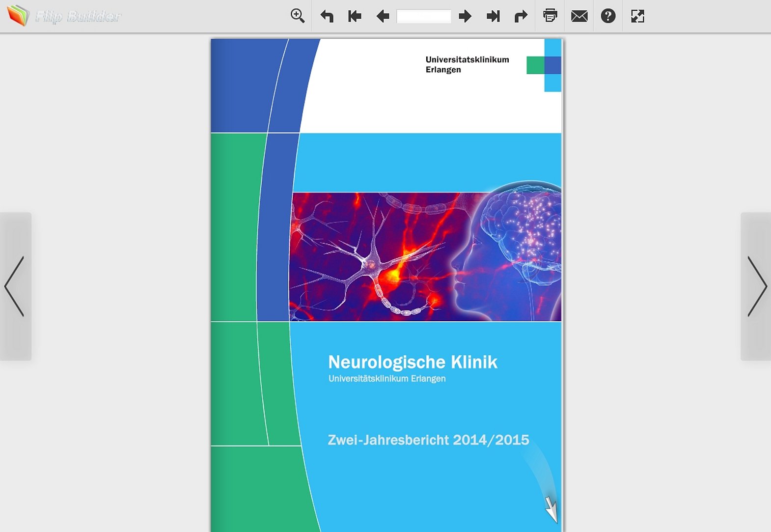Click the page-corner flip arrow on cover

pyautogui.click(x=551, y=509)
